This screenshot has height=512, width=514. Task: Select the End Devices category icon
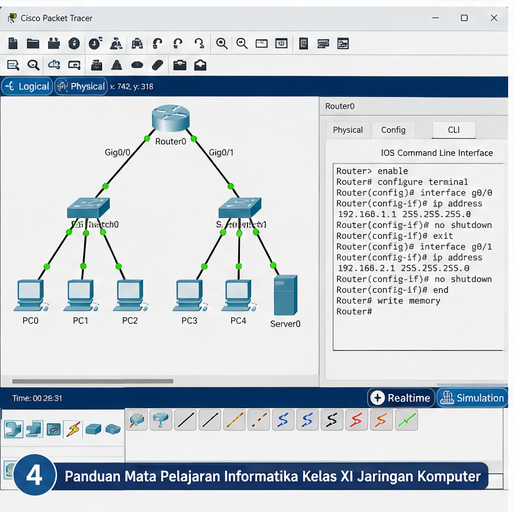click(x=34, y=429)
